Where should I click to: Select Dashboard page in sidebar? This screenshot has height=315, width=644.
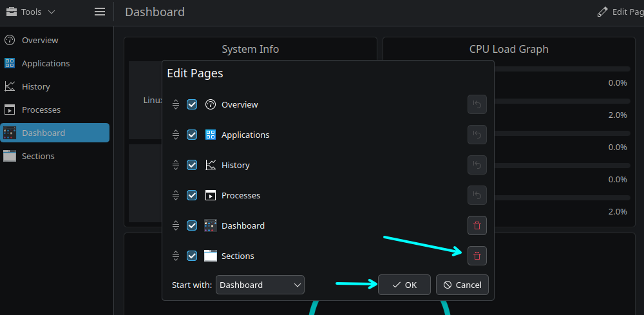(x=55, y=133)
